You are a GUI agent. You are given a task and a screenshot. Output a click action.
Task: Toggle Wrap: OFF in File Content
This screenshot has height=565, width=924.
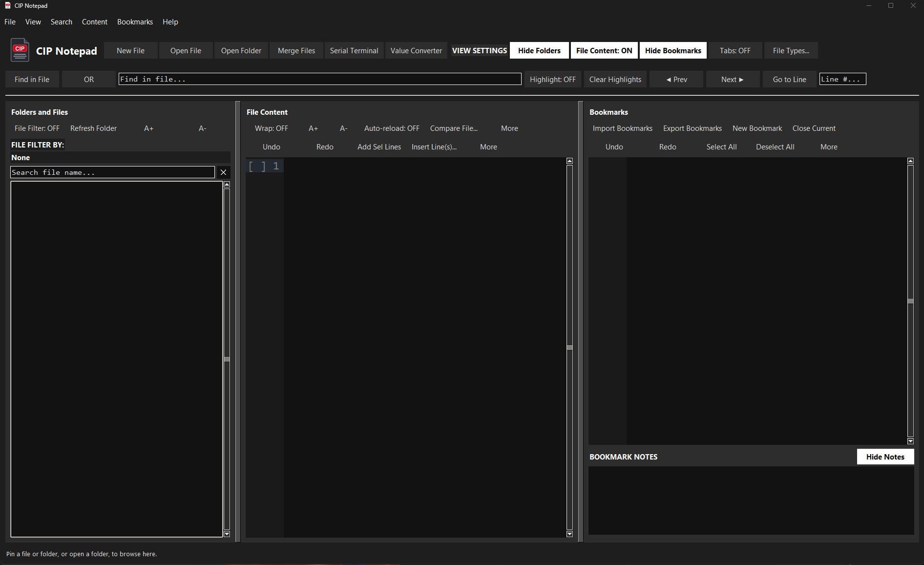click(x=272, y=128)
